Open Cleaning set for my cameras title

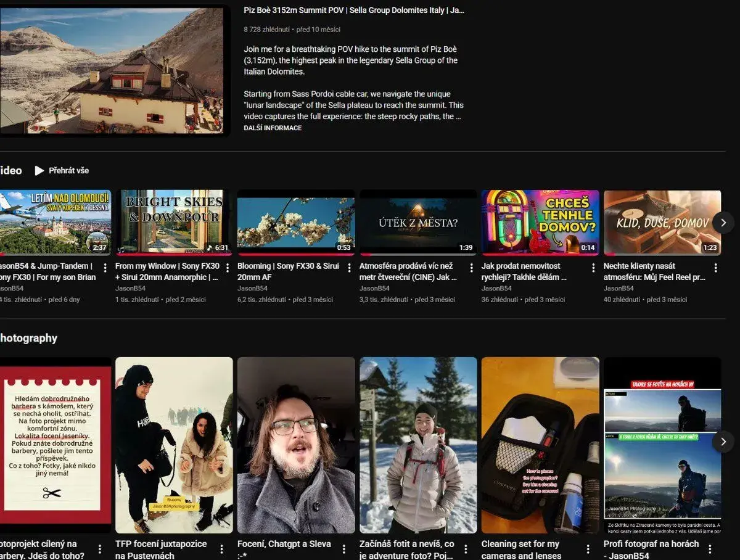522,550
